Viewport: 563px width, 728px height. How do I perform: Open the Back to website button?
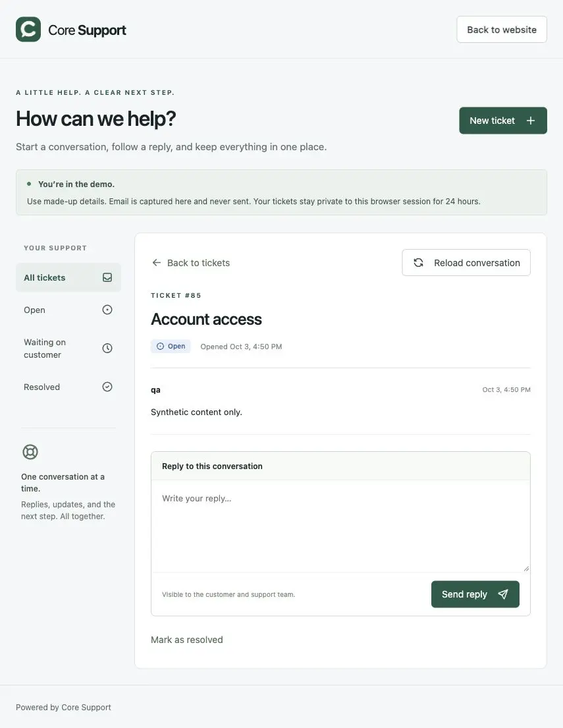[502, 30]
